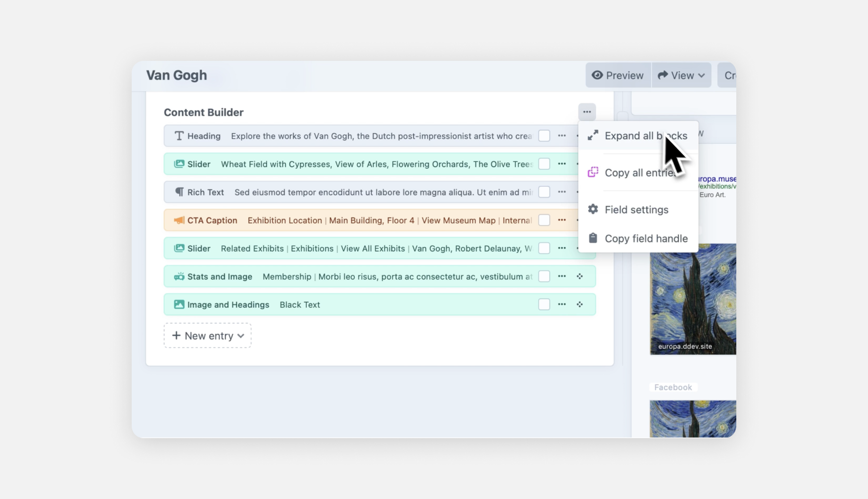Click the clipboard icon beside Copy field handle

click(593, 238)
